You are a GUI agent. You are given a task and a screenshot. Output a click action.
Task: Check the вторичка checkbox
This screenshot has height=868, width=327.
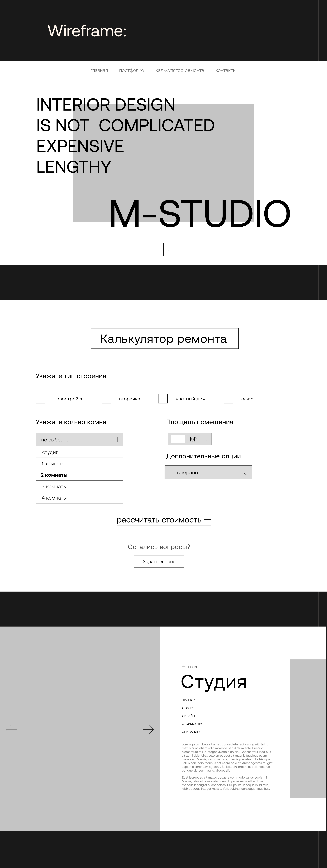[x=106, y=399]
